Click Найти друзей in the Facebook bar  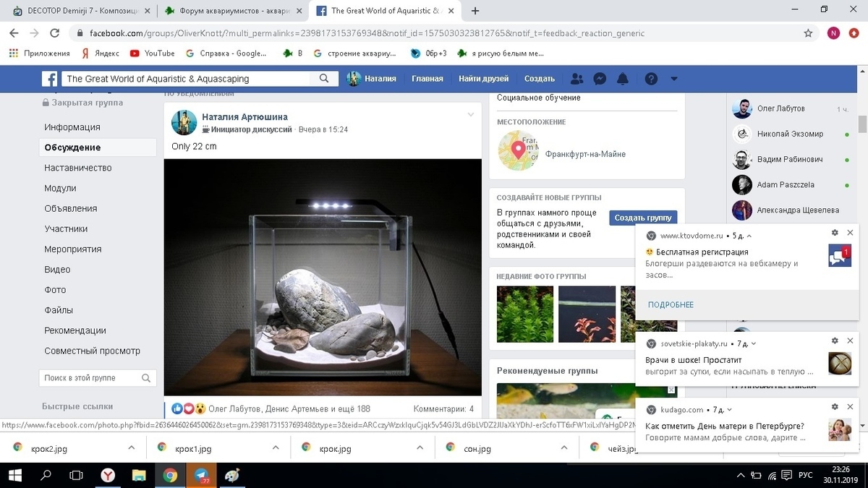coord(484,79)
